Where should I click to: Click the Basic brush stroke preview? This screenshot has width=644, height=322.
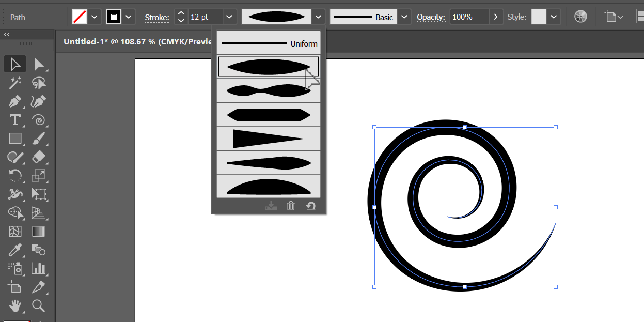pyautogui.click(x=364, y=17)
